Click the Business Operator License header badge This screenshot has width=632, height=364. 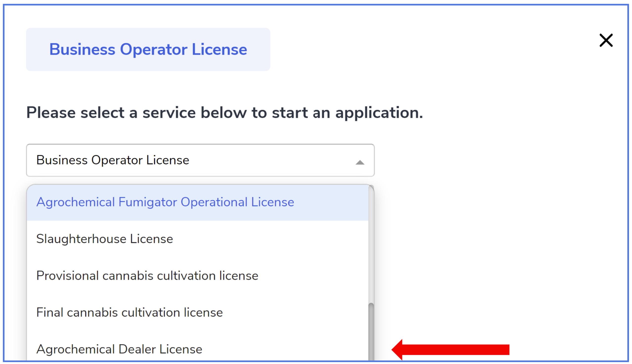pyautogui.click(x=148, y=49)
